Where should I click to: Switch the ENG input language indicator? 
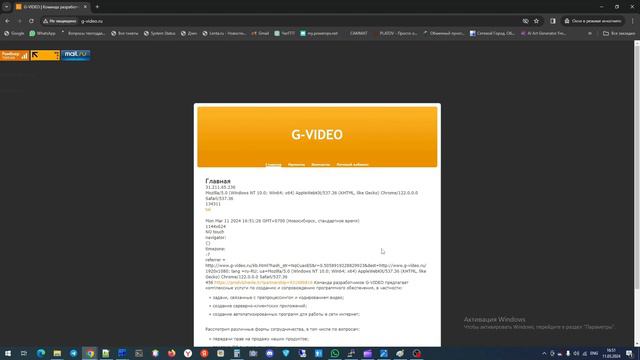(594, 353)
